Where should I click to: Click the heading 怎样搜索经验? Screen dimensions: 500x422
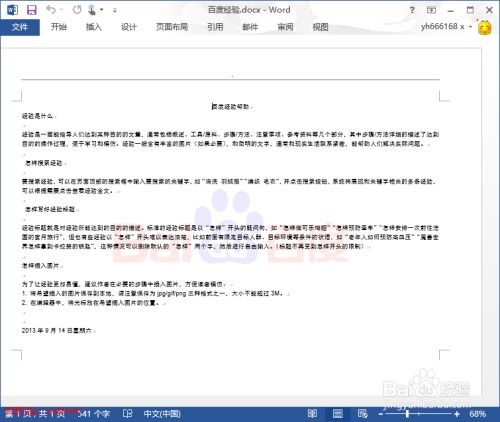[x=44, y=163]
